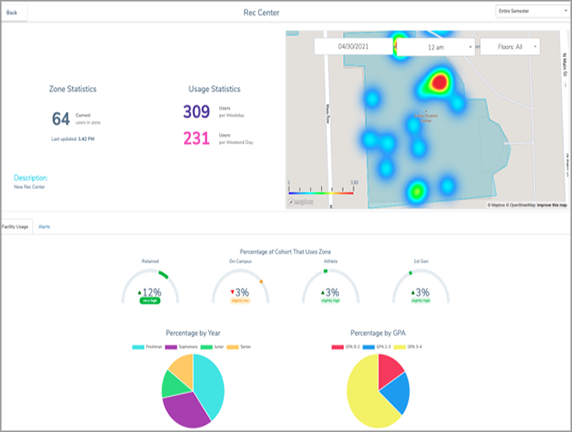Image resolution: width=572 pixels, height=432 pixels.
Task: Click the 309 users per weekday value
Action: point(196,112)
